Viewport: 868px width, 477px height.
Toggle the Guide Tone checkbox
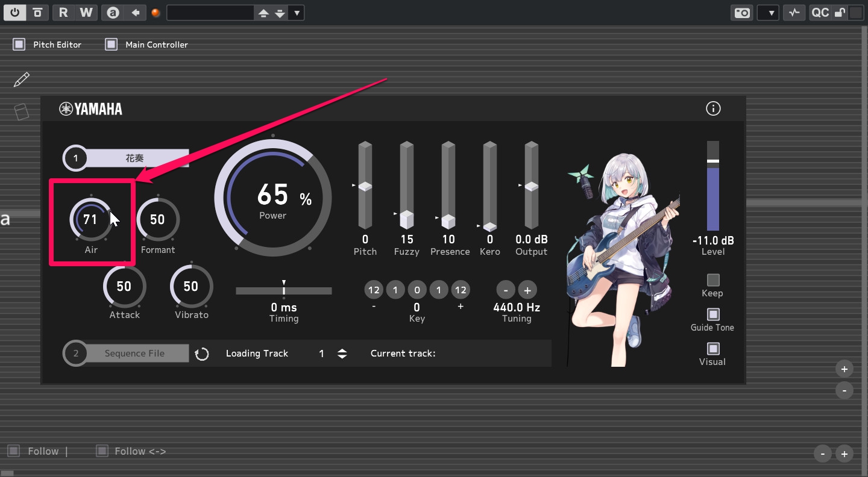click(713, 314)
